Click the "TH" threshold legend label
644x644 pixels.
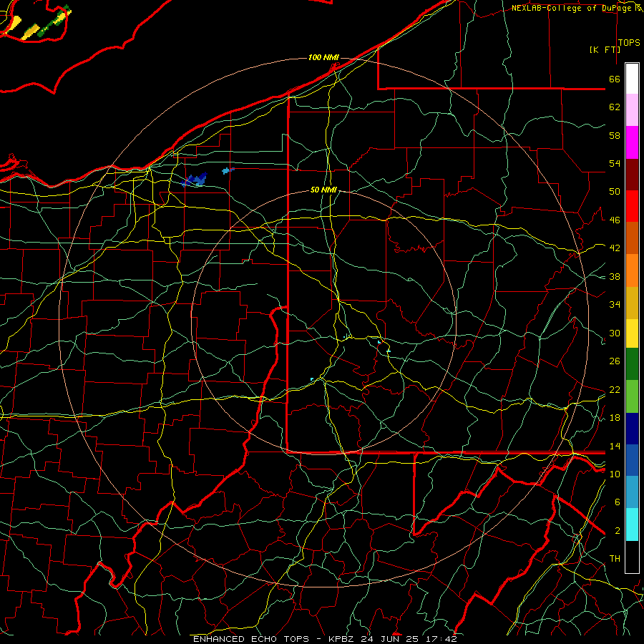615,559
